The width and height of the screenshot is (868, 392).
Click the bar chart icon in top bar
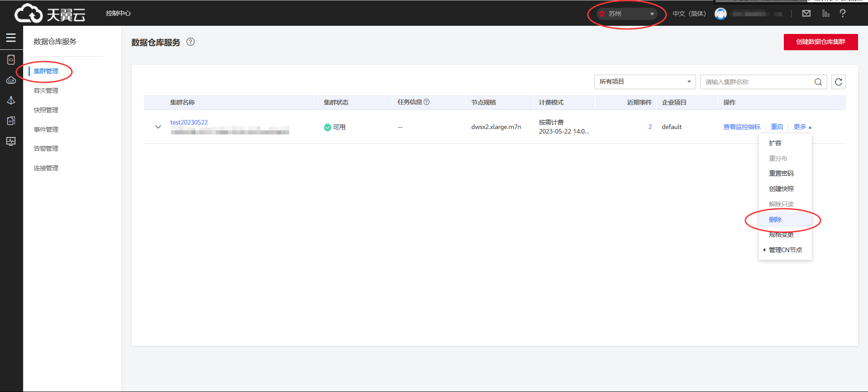pyautogui.click(x=825, y=14)
